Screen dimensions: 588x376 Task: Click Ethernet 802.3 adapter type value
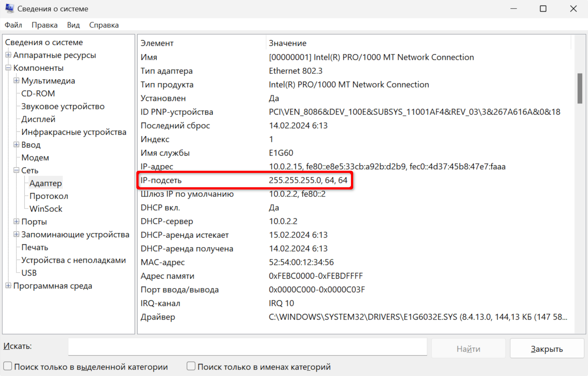pos(295,71)
